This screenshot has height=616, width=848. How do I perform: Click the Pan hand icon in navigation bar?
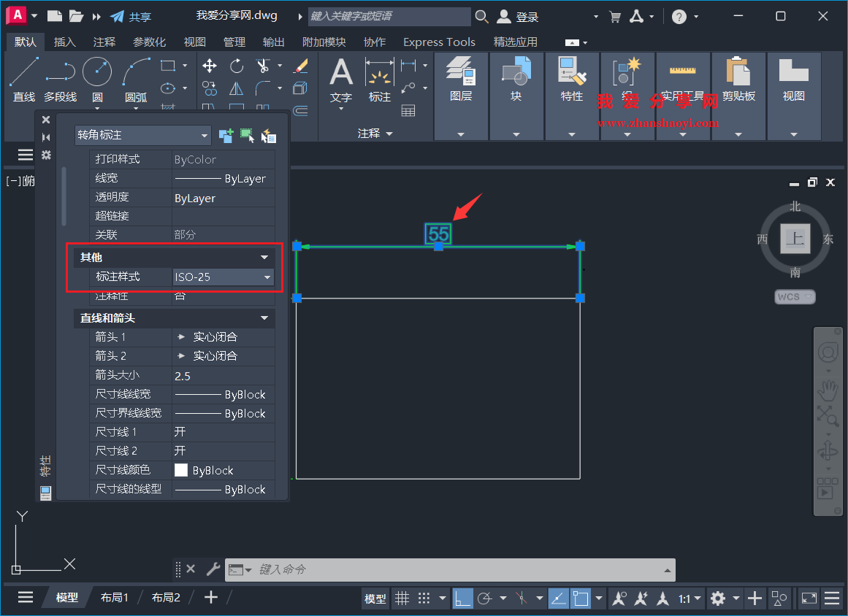(828, 390)
